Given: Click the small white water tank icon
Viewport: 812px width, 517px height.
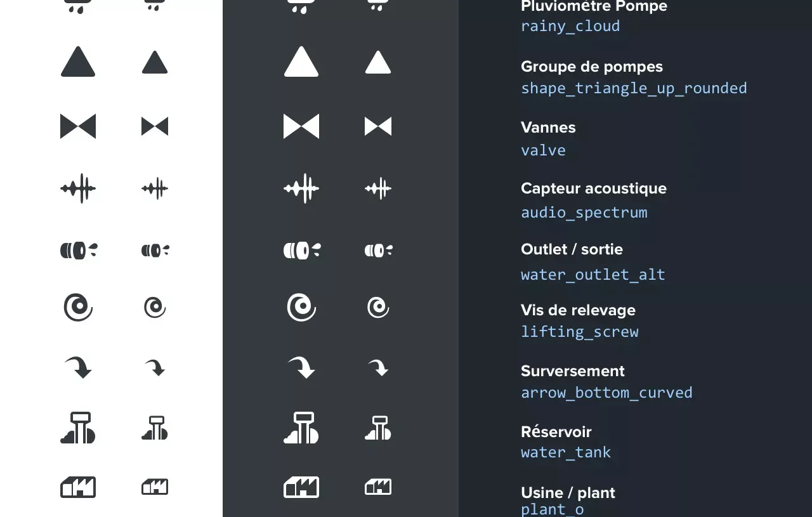Looking at the screenshot, I should coord(378,428).
